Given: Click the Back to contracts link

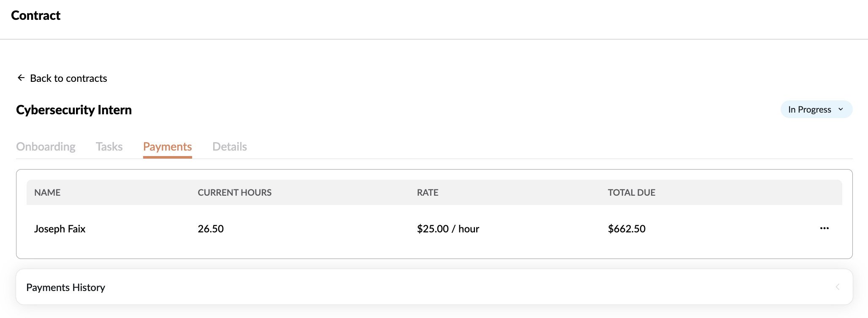Looking at the screenshot, I should coord(68,78).
